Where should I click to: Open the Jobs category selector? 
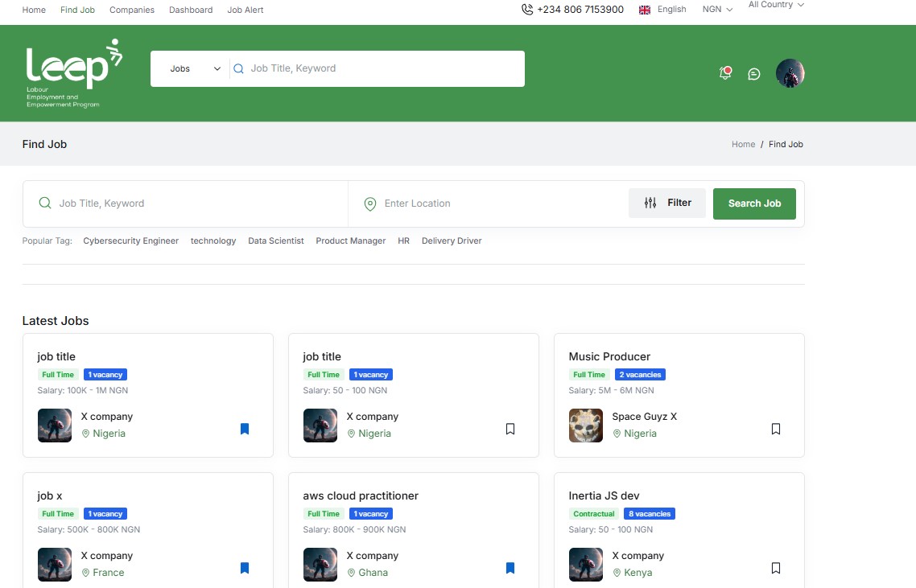pyautogui.click(x=191, y=68)
